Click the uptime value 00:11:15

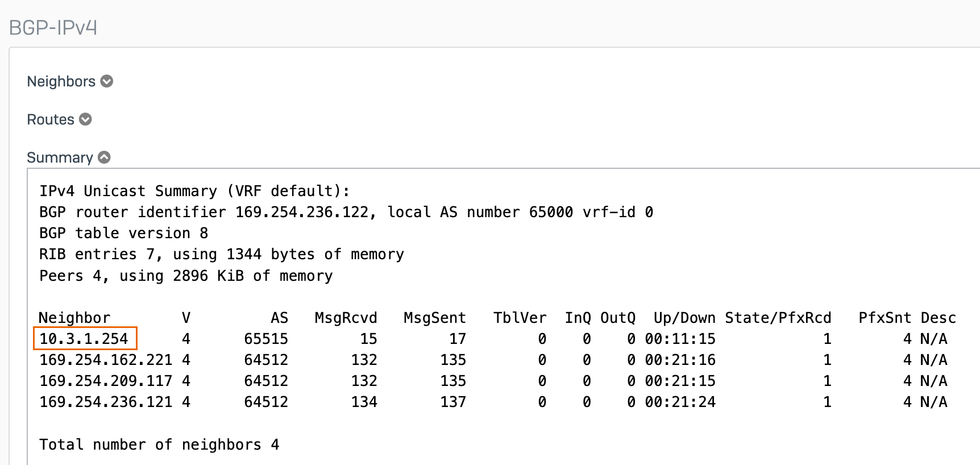(x=680, y=339)
